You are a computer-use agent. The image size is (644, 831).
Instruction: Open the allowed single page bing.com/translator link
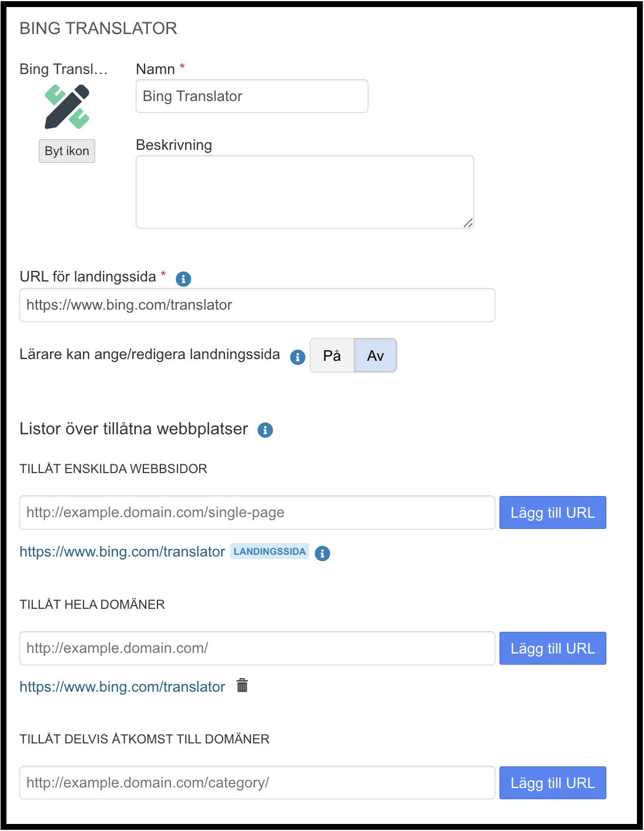click(122, 552)
